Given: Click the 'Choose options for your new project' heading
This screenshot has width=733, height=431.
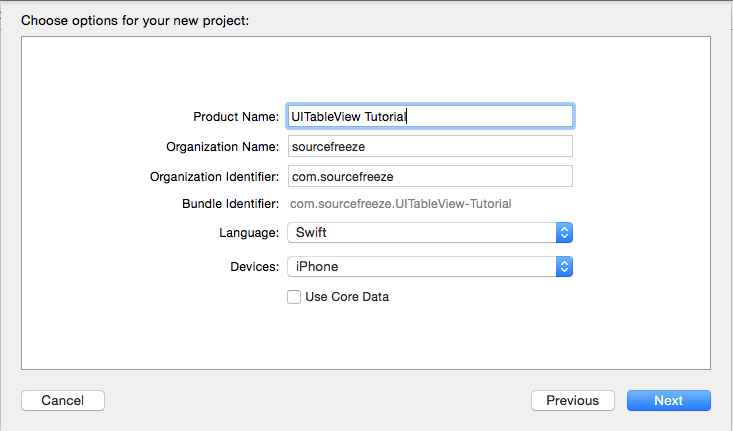Looking at the screenshot, I should [x=135, y=21].
